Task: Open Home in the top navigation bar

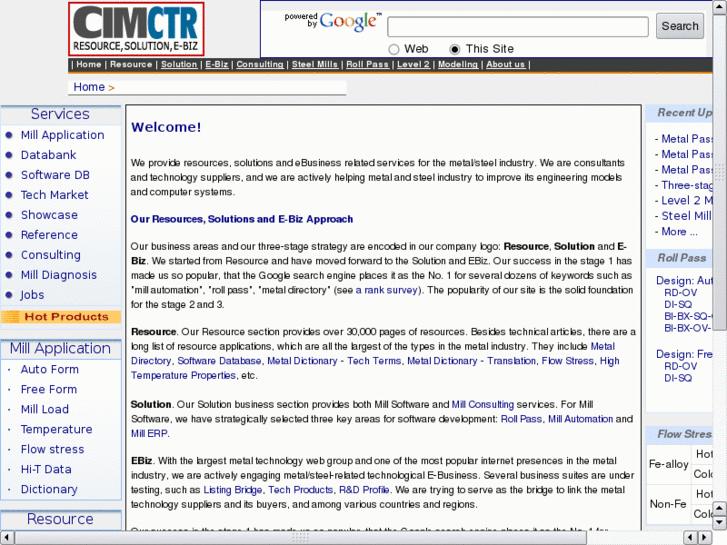Action: (x=89, y=64)
